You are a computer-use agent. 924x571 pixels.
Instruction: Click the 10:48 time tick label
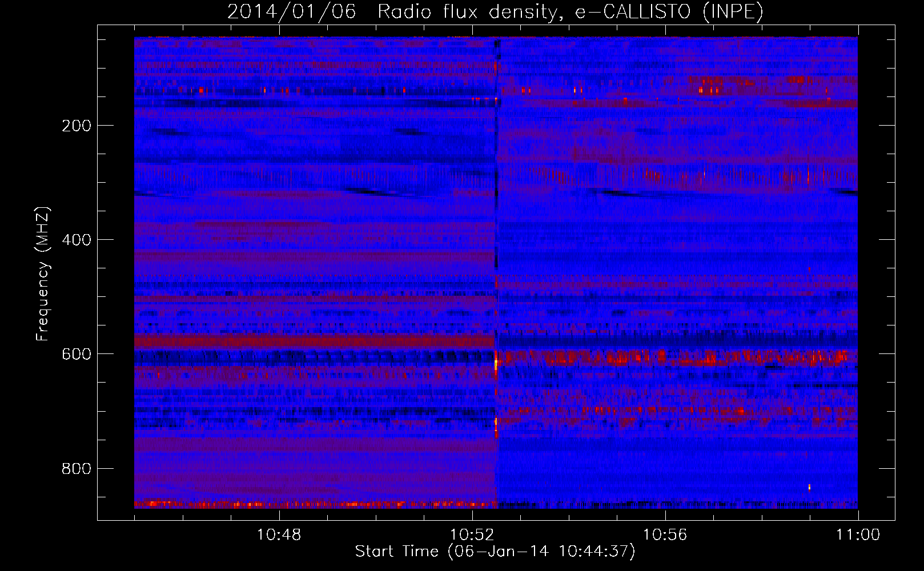tap(279, 535)
